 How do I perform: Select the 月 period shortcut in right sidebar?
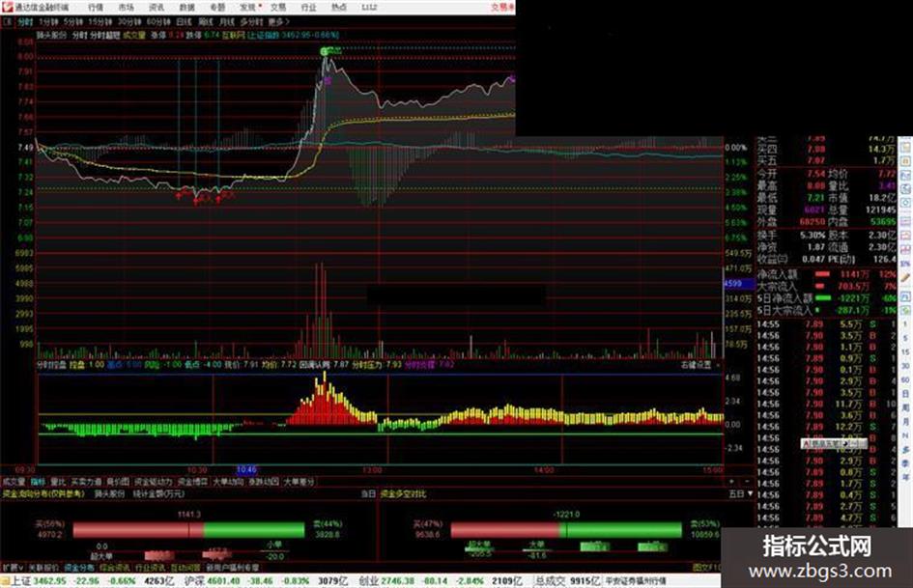pyautogui.click(x=905, y=422)
